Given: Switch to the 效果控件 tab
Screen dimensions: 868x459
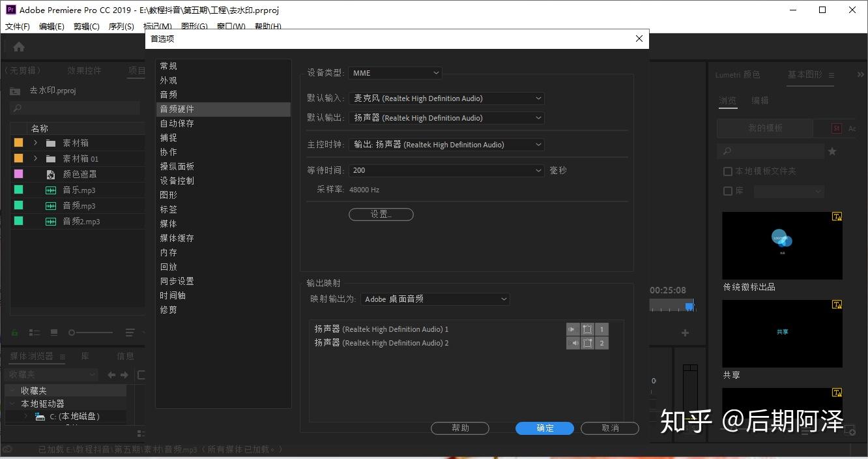Looking at the screenshot, I should point(84,70).
